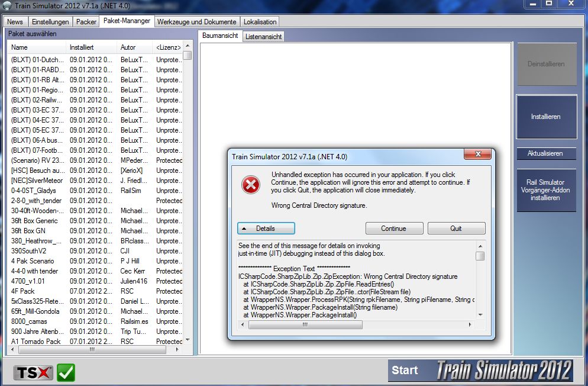Screen dimensions: 588x386
Task: Select the [NEC]SilverMeteor package row
Action: [95, 181]
